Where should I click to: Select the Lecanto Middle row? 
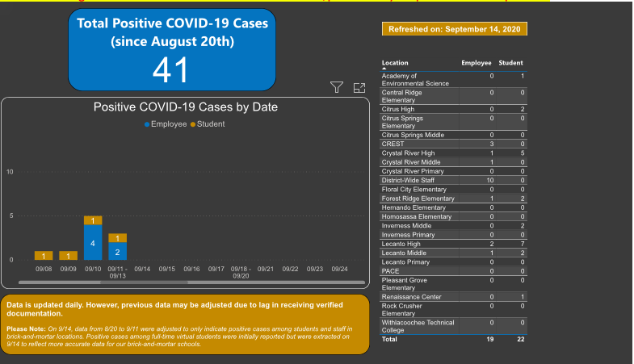(454, 253)
